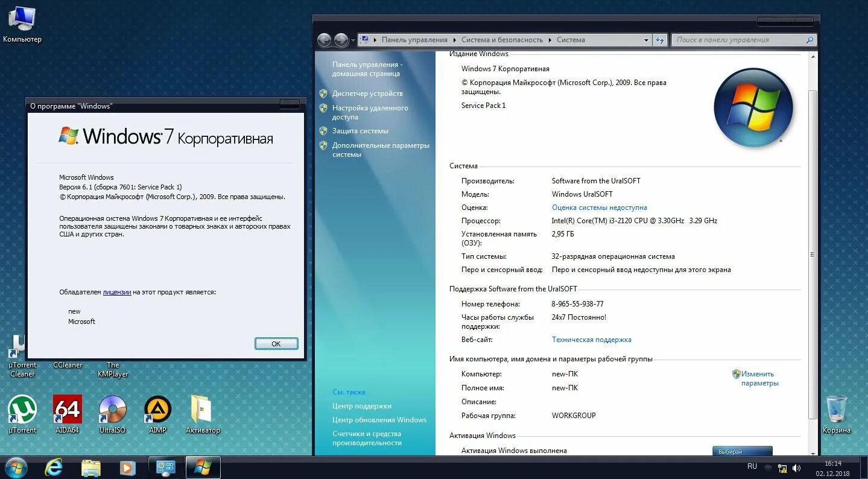Open the UltraISO desktop shortcut
Screen dimensions: 868x479
pyautogui.click(x=113, y=414)
